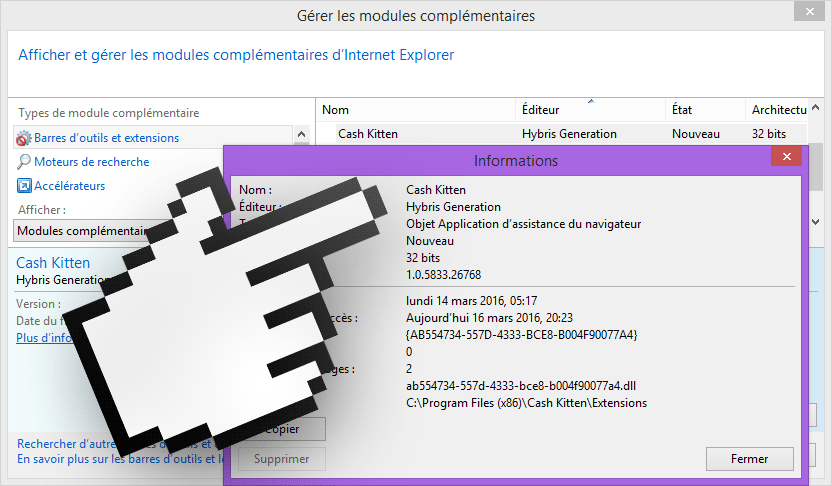832x486 pixels.
Task: Open the Plus d'informations link
Action: click(44, 338)
